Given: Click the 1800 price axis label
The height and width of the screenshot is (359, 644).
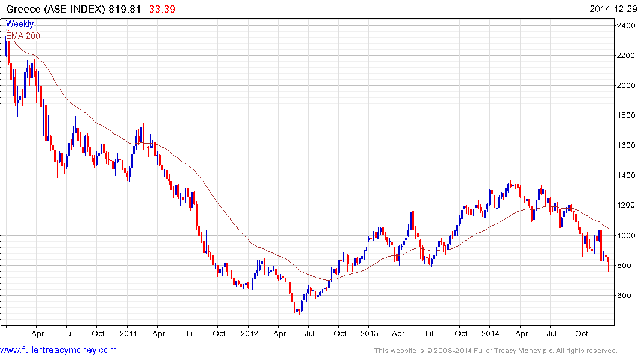Looking at the screenshot, I should (x=626, y=115).
